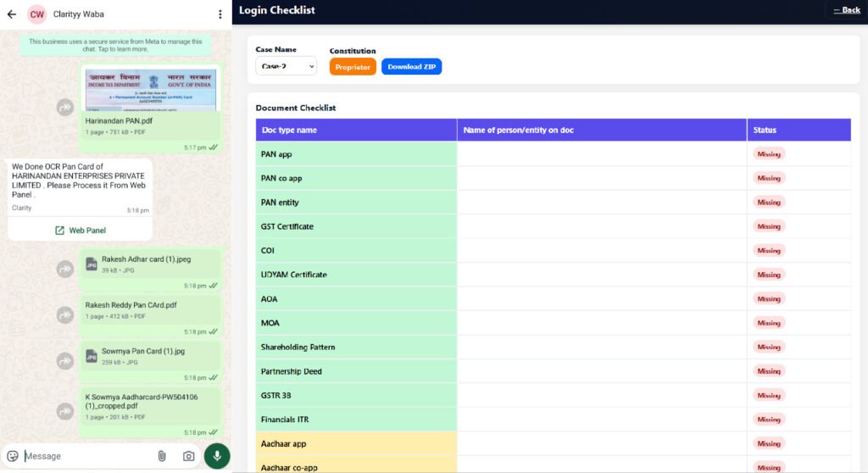Click the Harinandan PAN card thumbnail preview

150,90
